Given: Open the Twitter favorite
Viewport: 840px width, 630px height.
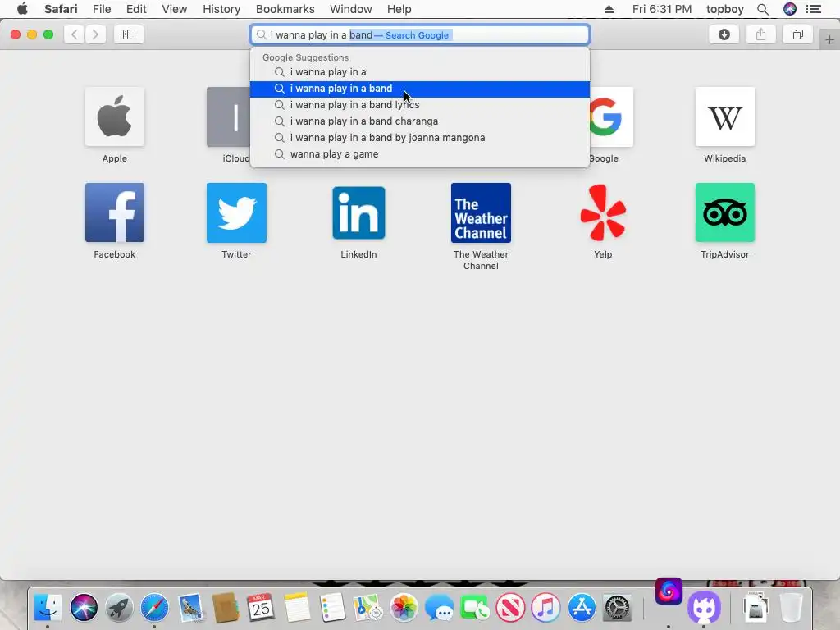Looking at the screenshot, I should pyautogui.click(x=236, y=212).
